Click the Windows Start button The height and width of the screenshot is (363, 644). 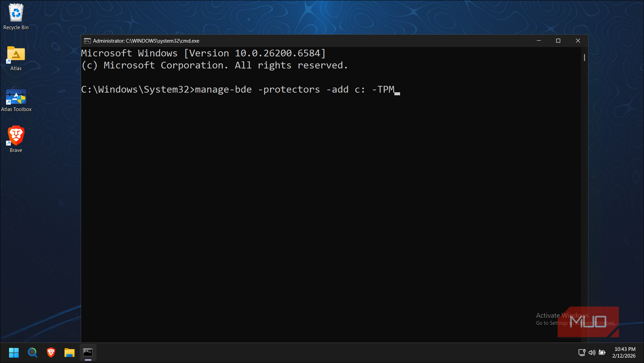tap(14, 352)
